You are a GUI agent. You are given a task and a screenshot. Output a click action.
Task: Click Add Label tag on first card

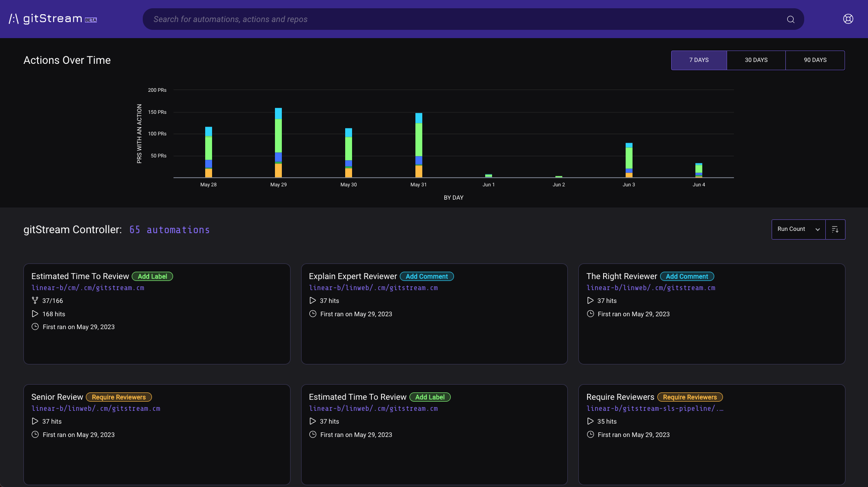(152, 276)
